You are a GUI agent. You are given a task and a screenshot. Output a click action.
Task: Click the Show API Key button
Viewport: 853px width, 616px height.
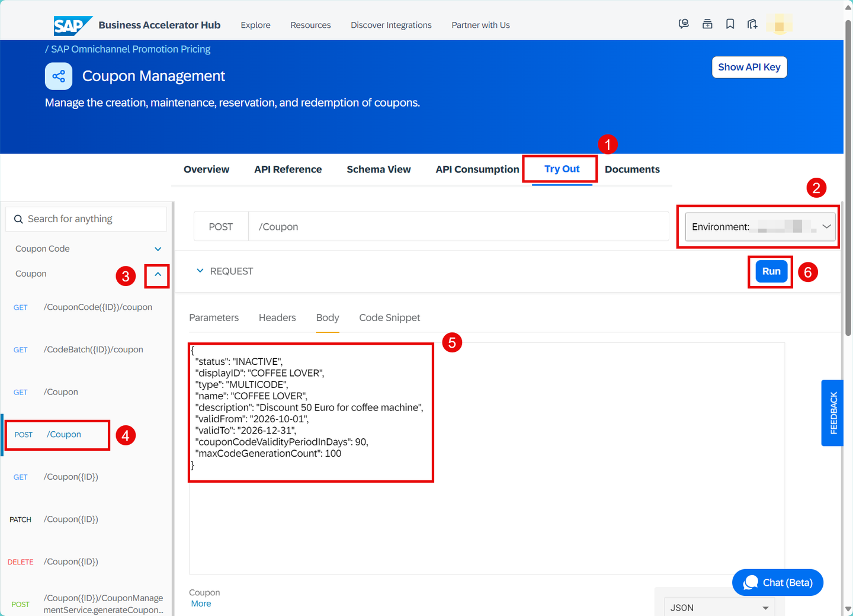(749, 68)
